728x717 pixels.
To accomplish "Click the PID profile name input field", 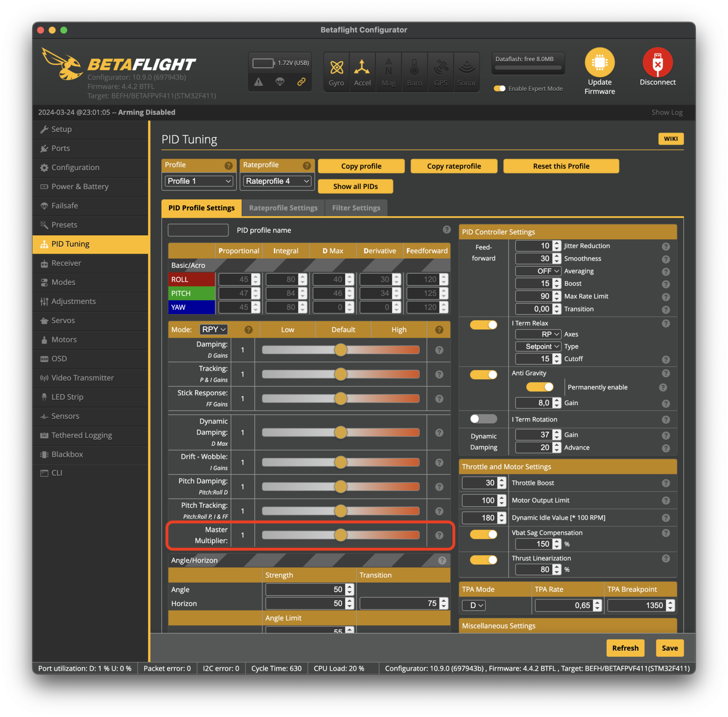I will 198,230.
